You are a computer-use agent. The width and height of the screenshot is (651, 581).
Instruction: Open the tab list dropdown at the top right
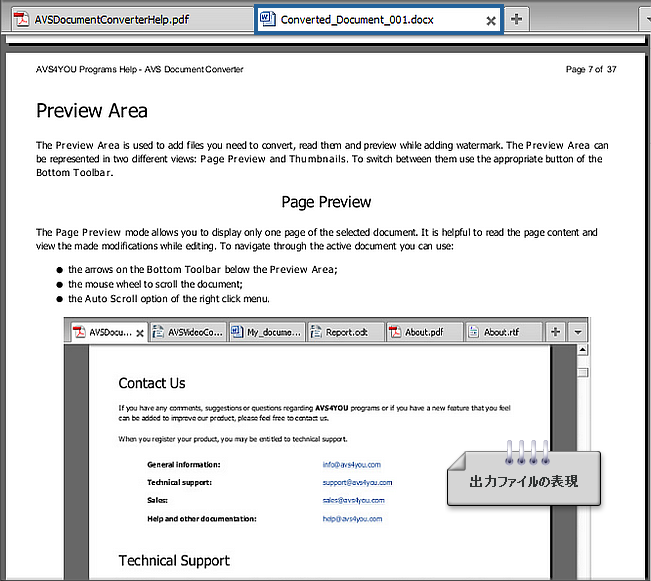click(646, 19)
